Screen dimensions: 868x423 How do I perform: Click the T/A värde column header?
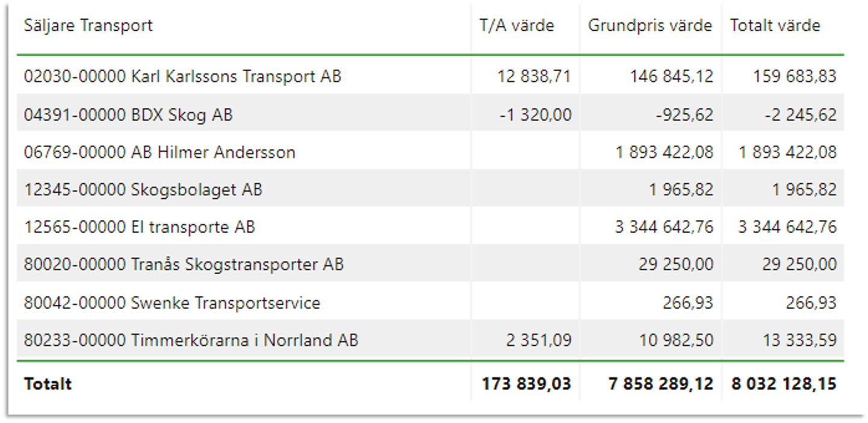click(516, 25)
